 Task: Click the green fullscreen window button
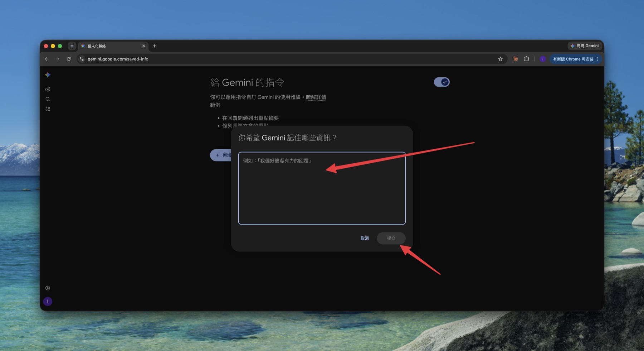point(60,46)
